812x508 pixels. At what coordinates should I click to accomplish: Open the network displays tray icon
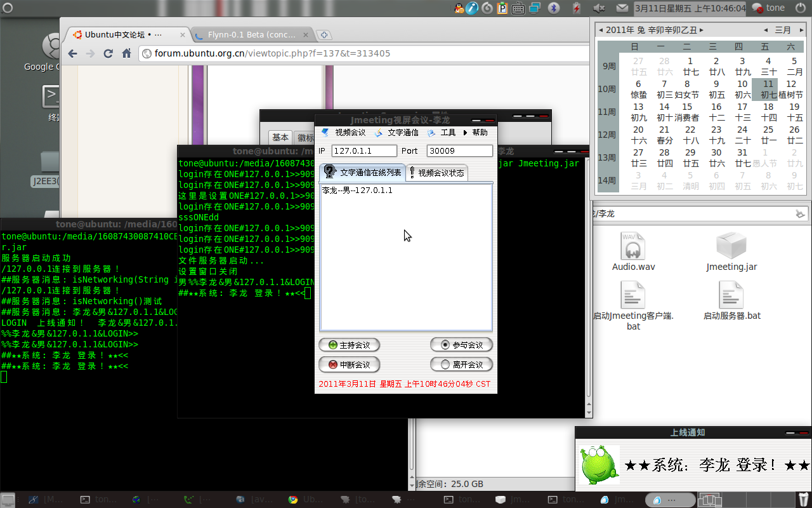(x=535, y=8)
